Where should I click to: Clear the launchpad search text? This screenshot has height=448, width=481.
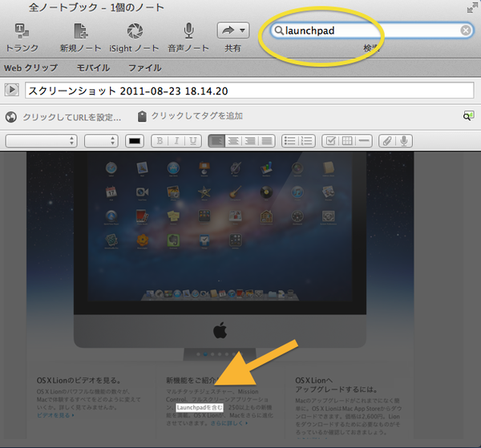pos(466,30)
